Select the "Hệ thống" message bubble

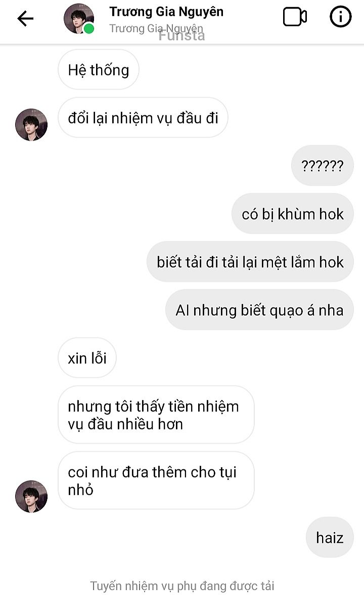click(x=99, y=70)
